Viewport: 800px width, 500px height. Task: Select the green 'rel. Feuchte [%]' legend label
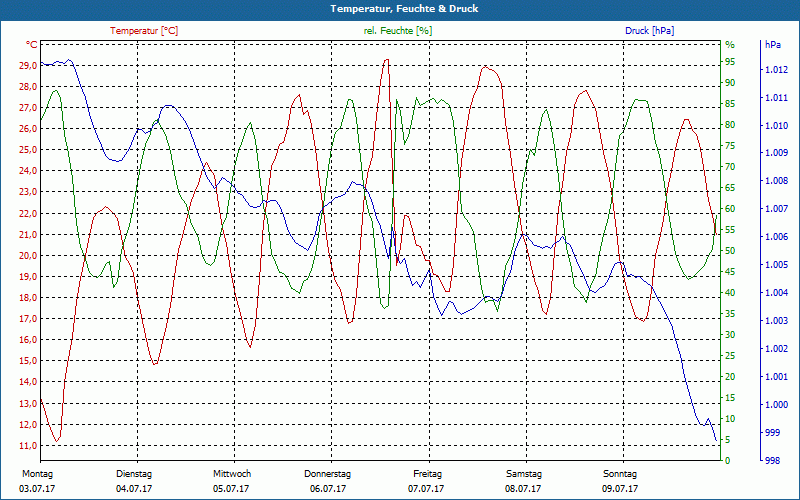click(397, 31)
